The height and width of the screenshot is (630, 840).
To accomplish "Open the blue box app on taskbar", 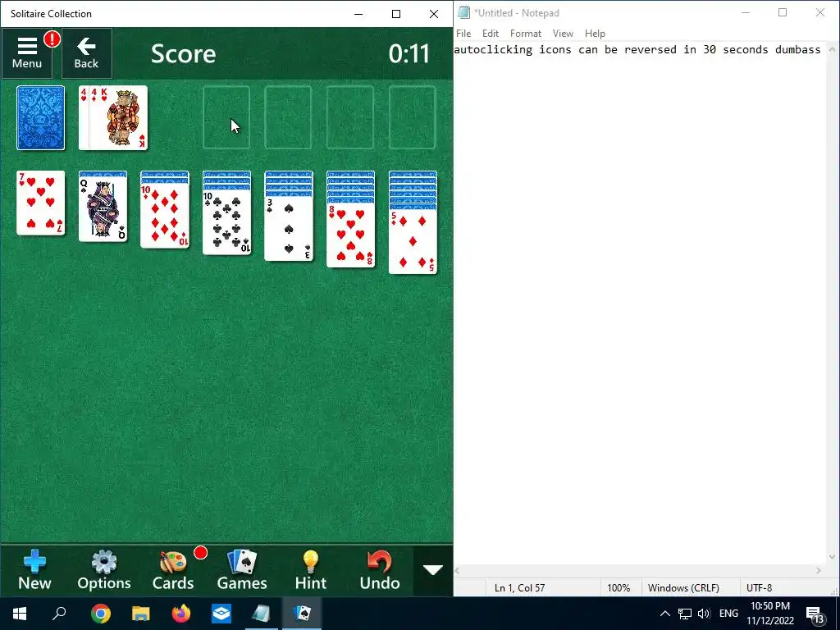I will [221, 614].
